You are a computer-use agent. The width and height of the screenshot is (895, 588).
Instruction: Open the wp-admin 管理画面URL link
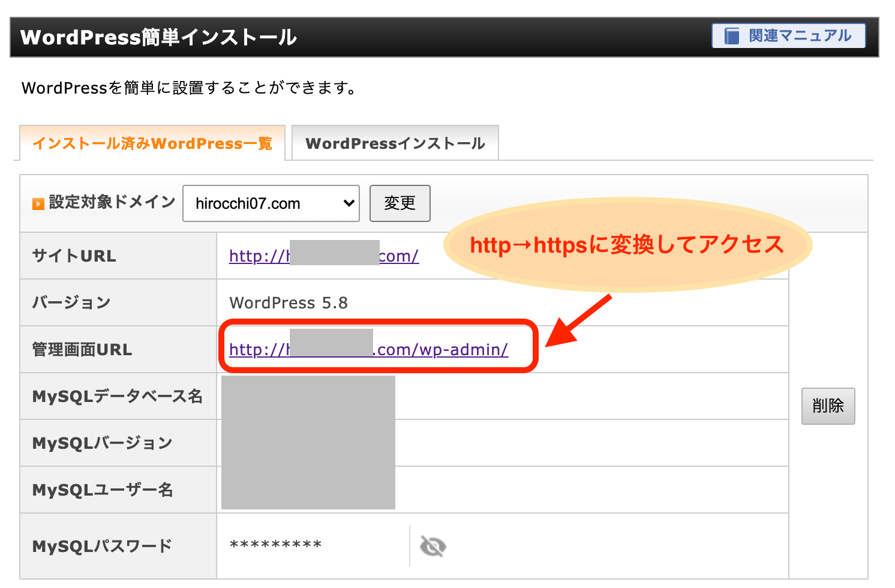369,350
